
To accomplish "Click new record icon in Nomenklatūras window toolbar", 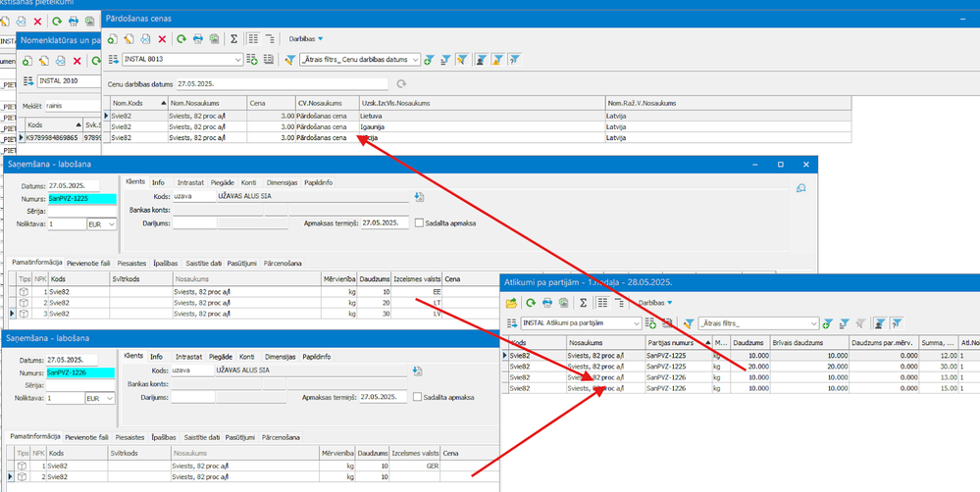I will (26, 61).
